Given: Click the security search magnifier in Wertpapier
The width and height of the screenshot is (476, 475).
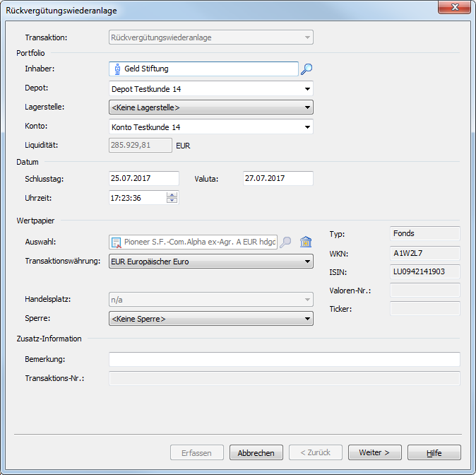Looking at the screenshot, I should (286, 242).
